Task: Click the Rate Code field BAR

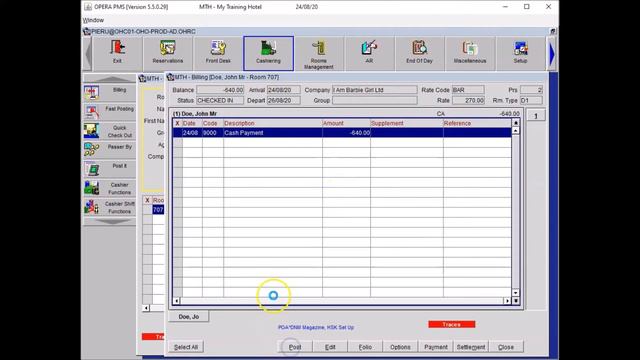Action: click(468, 90)
